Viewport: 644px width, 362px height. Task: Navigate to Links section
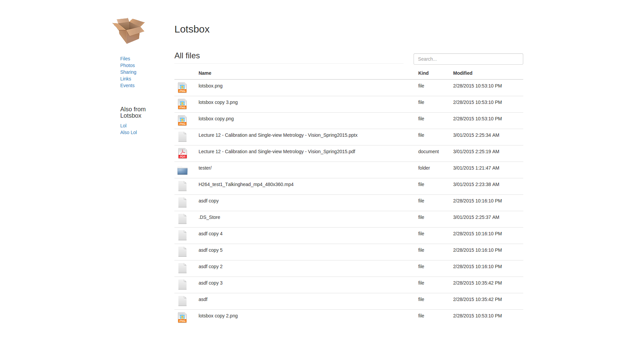pos(126,79)
